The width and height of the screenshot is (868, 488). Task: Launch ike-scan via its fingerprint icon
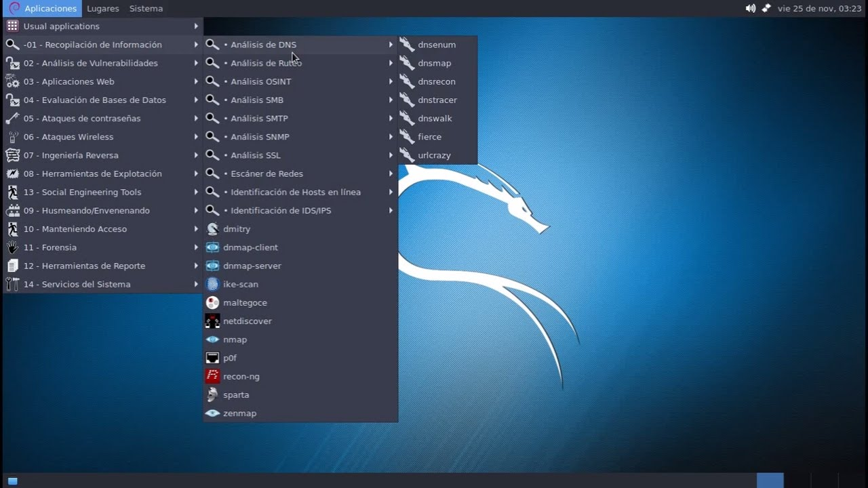pyautogui.click(x=213, y=284)
